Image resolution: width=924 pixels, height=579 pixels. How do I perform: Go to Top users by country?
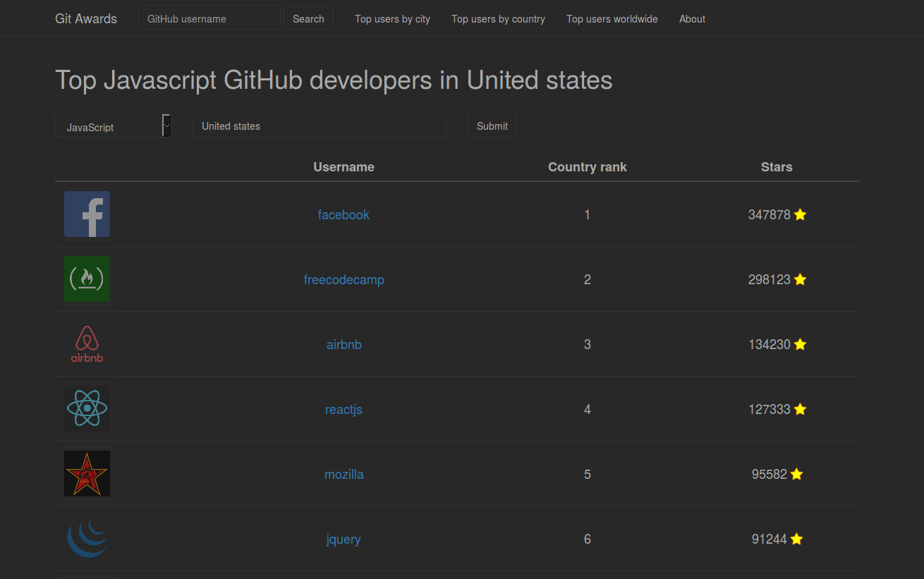point(498,19)
